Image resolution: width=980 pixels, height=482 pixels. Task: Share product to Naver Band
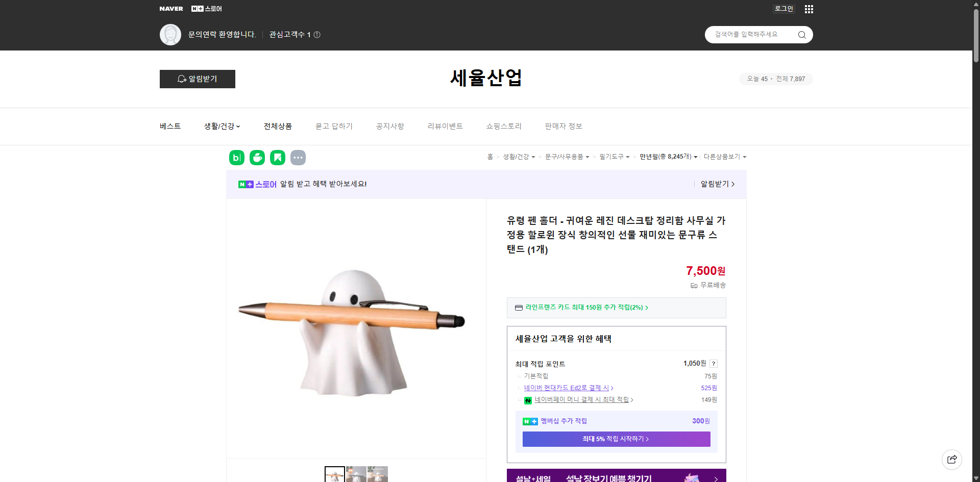[x=236, y=158]
